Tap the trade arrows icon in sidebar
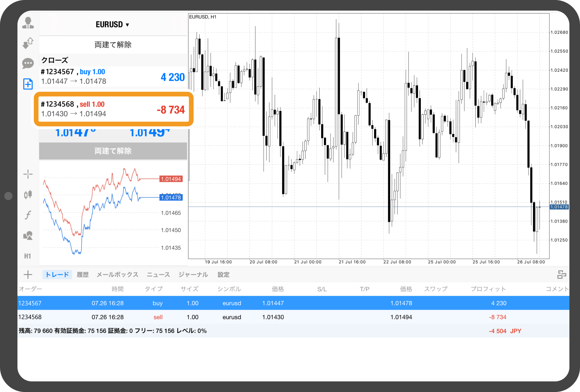580x392 pixels. [x=28, y=43]
